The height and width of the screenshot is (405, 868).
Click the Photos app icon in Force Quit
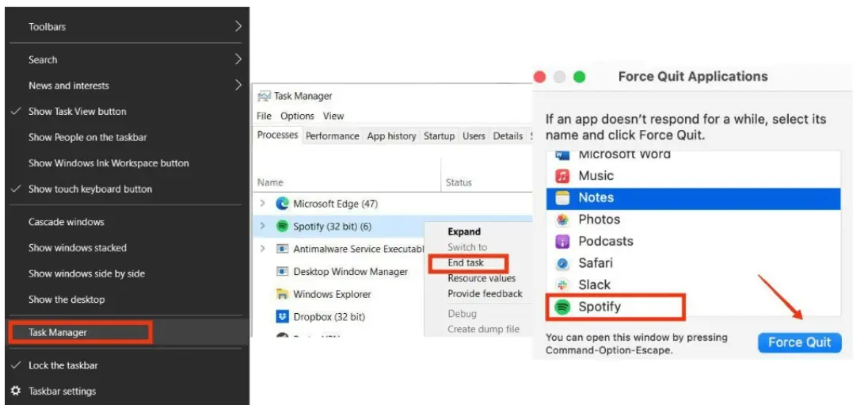(562, 220)
